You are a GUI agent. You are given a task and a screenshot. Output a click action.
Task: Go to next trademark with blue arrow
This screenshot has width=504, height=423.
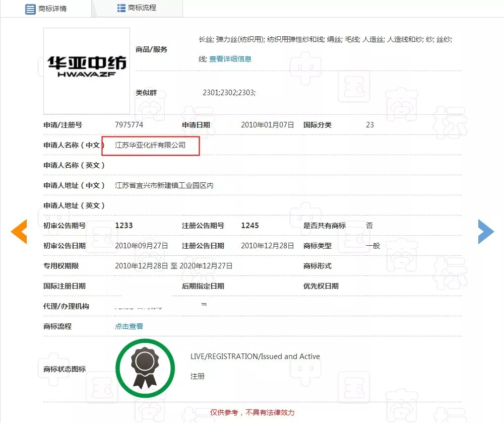tap(486, 232)
